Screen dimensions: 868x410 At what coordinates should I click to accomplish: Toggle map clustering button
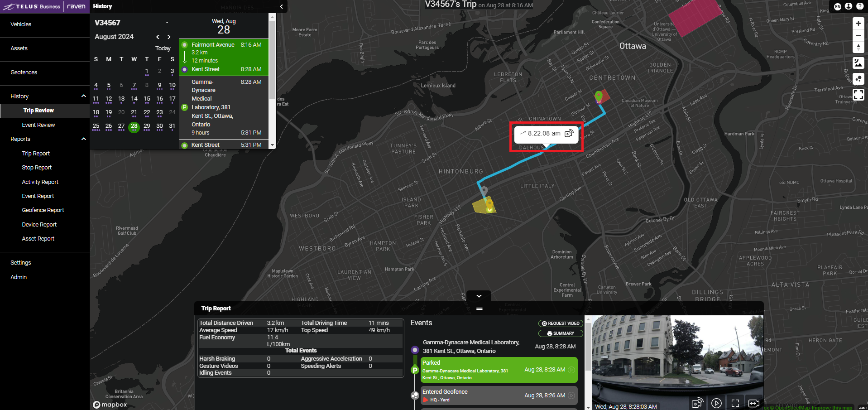click(858, 79)
